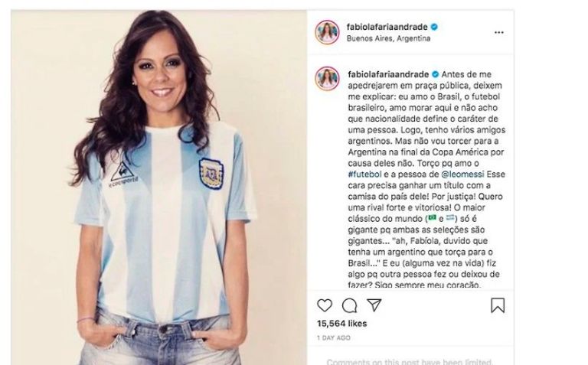Viewport: 588px width, 365px height.
Task: Click the caption profile avatar
Action: 327,79
